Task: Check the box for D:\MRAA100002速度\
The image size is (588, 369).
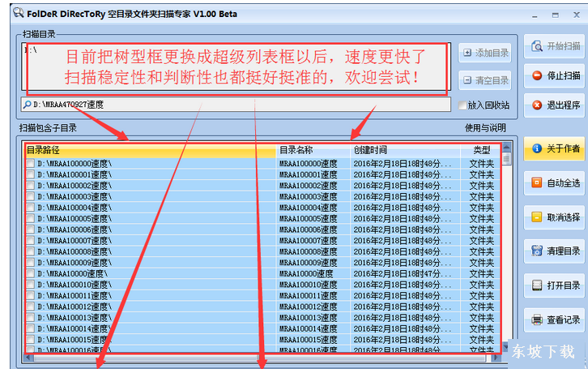Action: coord(31,186)
